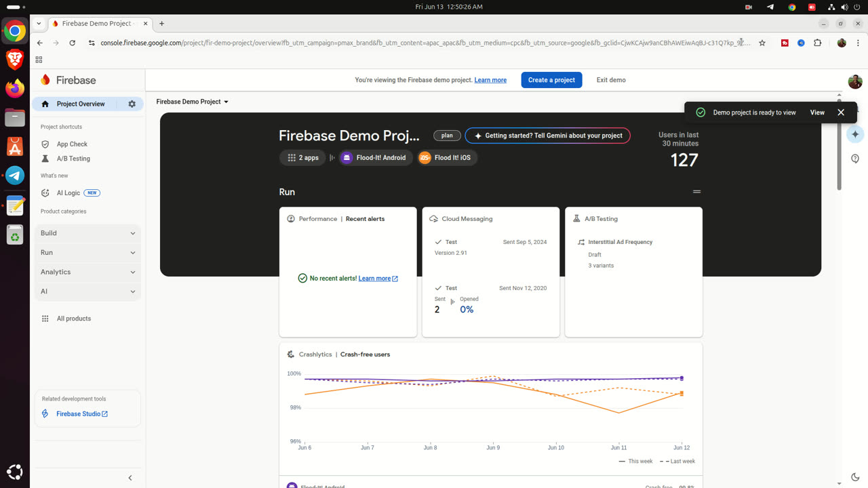Click Create a project button
868x488 pixels.
[x=551, y=80]
